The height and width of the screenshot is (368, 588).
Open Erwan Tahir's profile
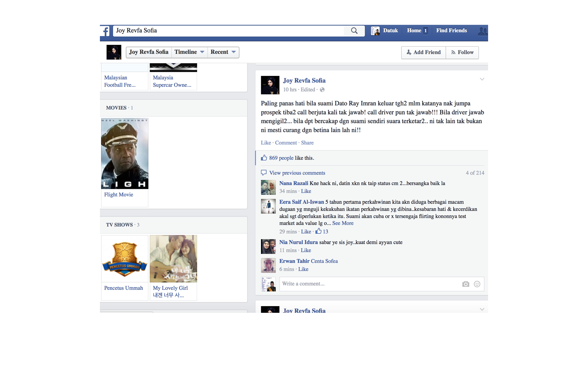(294, 261)
